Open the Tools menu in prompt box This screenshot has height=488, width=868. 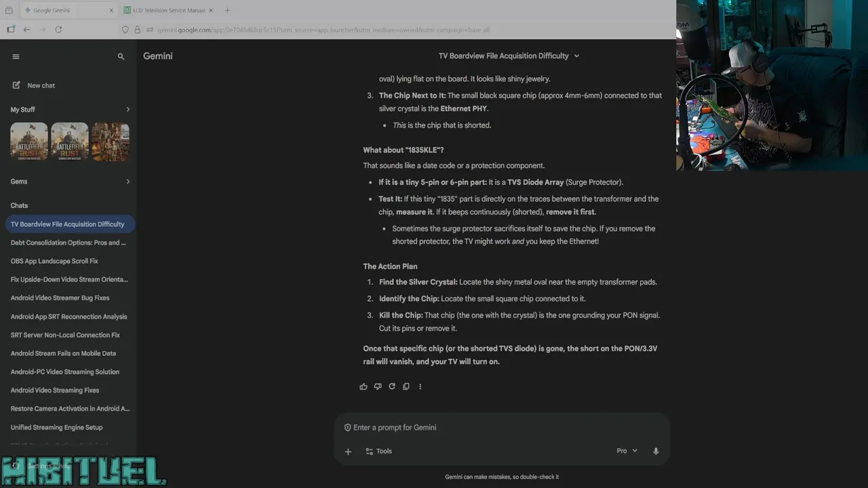(x=378, y=451)
